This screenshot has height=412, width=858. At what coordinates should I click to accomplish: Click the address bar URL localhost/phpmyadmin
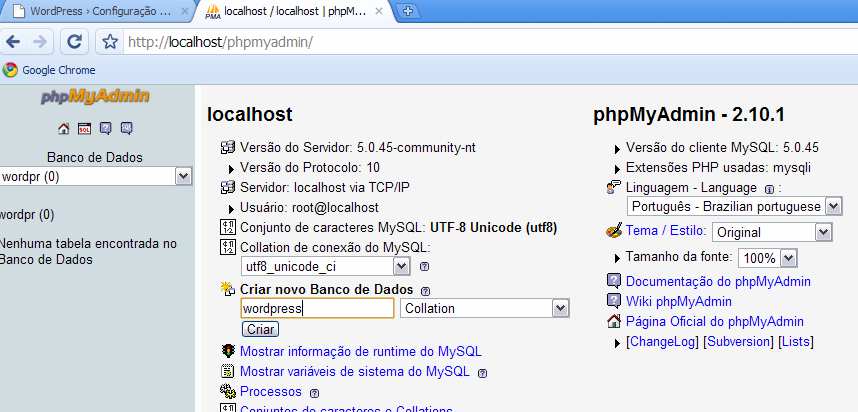pos(220,42)
